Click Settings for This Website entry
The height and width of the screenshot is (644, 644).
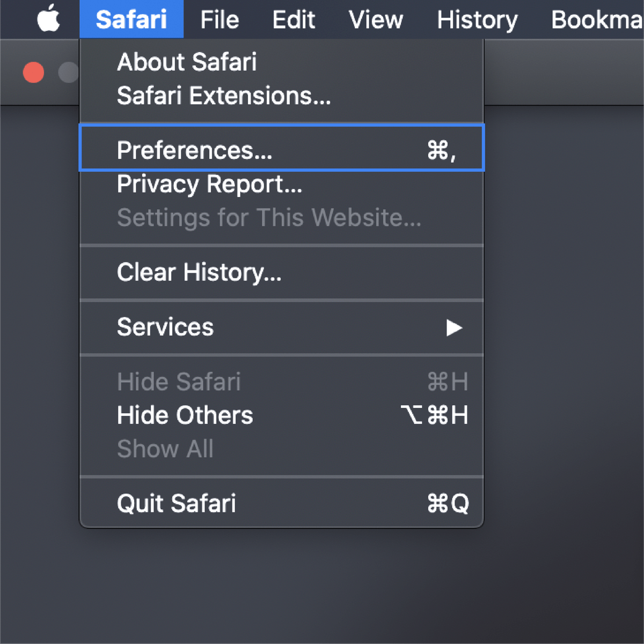[269, 218]
